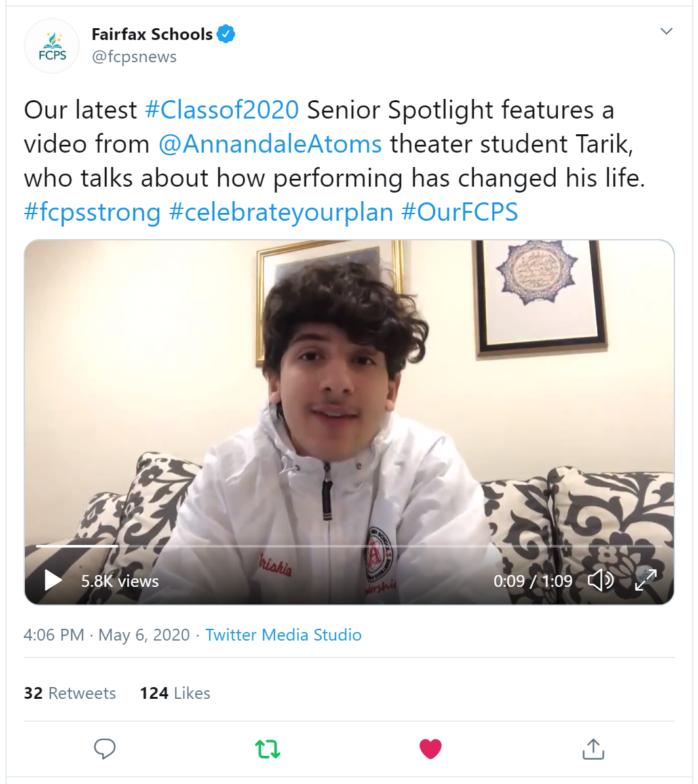Unlike the tweet with the heart icon
Screen dimensions: 698x784
(430, 748)
